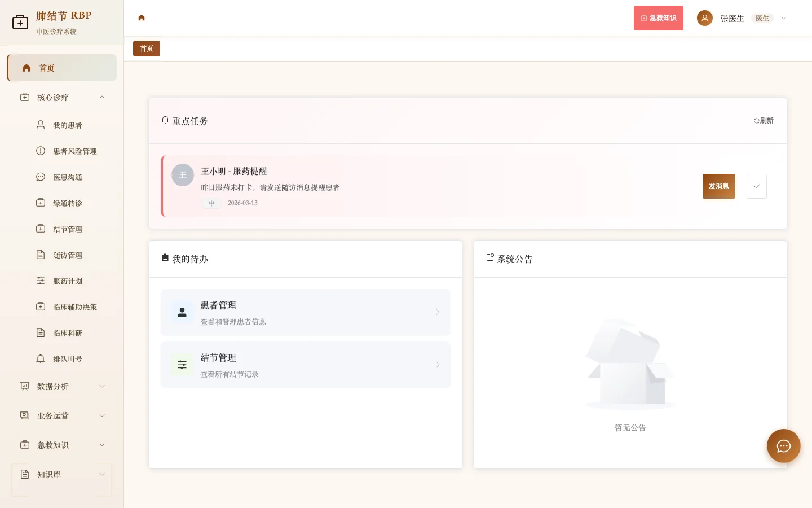Image resolution: width=812 pixels, height=508 pixels.
Task: Click the 患者风险管理 warning icon
Action: 41,151
